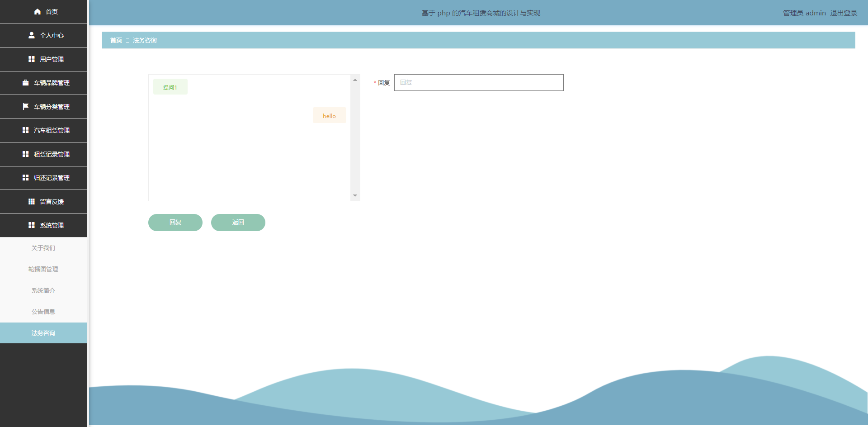868x427 pixels.
Task: Open 关于我们 submenu item
Action: [x=43, y=248]
